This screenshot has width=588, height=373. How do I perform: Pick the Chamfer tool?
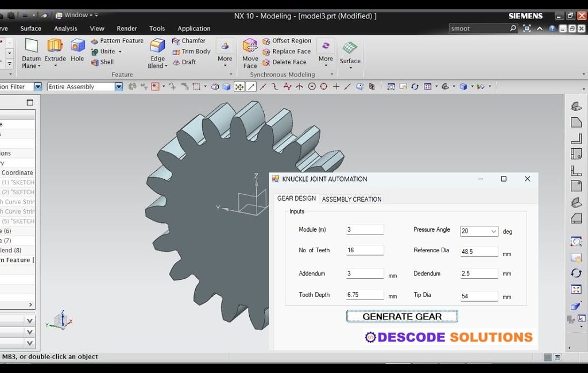point(188,41)
